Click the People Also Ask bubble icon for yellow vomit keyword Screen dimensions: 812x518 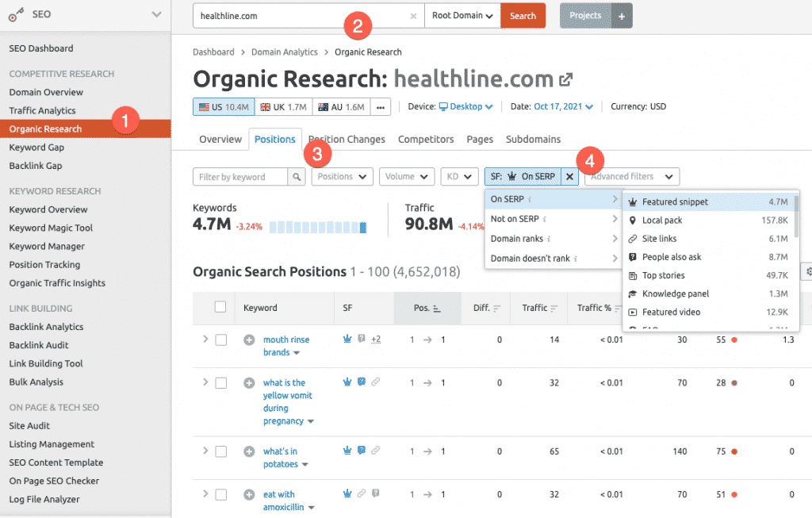click(x=362, y=382)
